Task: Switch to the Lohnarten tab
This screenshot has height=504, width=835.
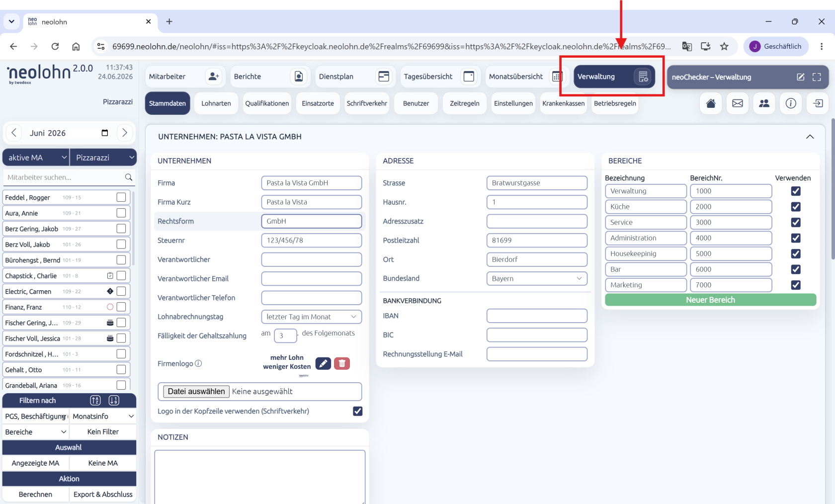Action: point(216,103)
